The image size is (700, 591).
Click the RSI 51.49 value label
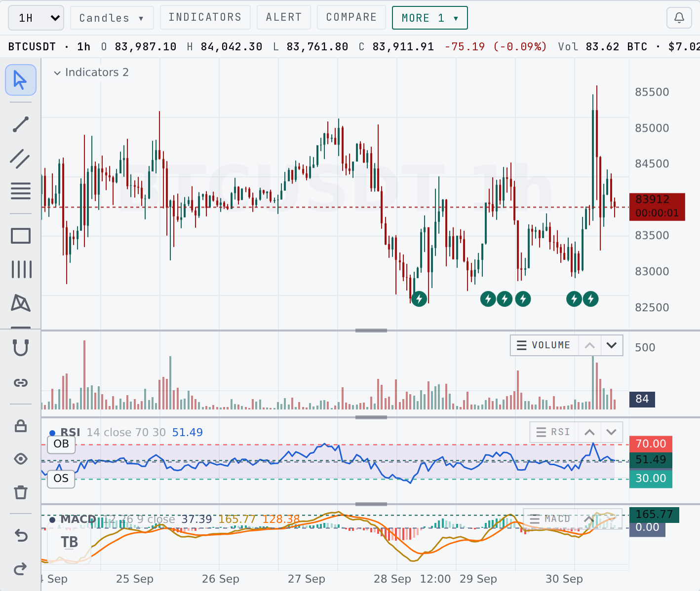click(651, 460)
